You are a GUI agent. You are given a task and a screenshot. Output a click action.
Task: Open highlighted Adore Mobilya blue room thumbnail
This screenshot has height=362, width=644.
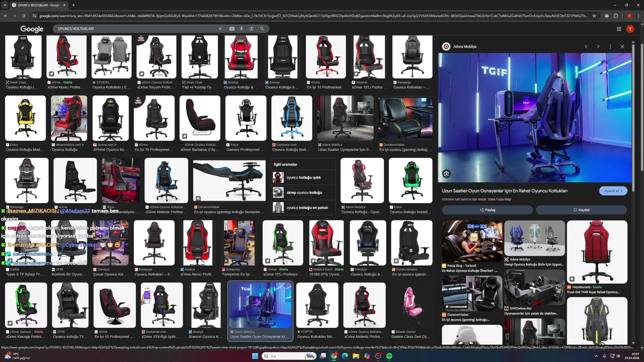pos(260,305)
